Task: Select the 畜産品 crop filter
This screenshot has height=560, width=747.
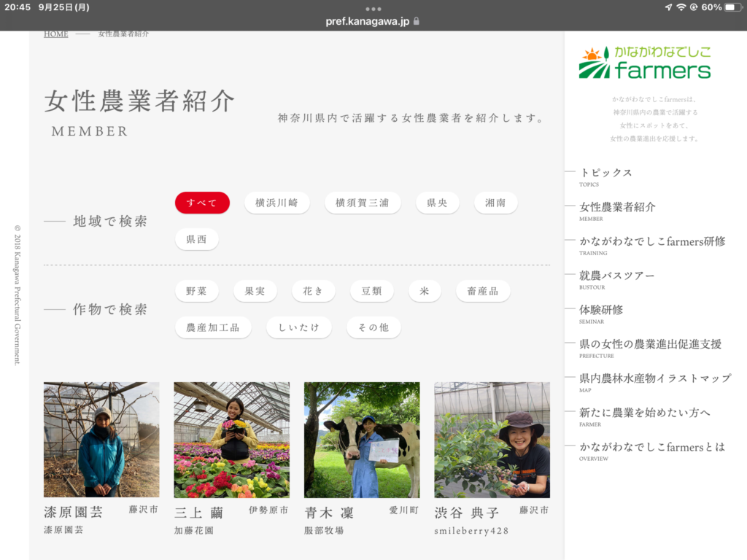Action: point(483,291)
